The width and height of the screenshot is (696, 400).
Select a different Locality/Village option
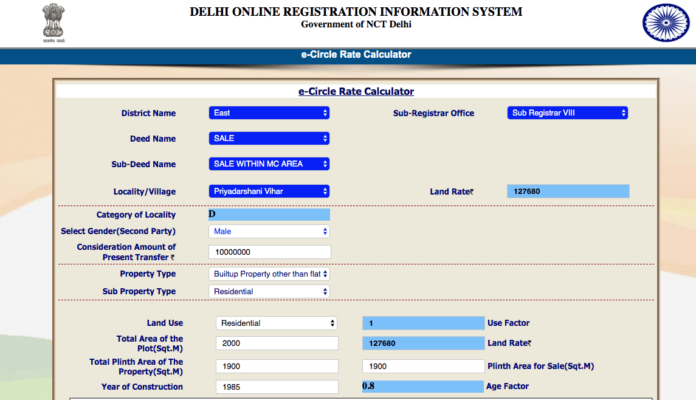click(x=269, y=190)
